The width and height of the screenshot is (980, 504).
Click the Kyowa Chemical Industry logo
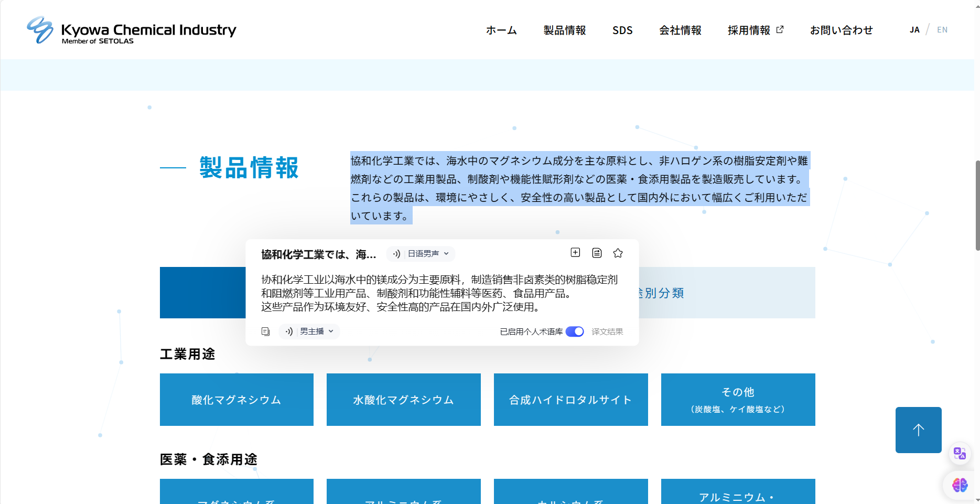point(132,30)
